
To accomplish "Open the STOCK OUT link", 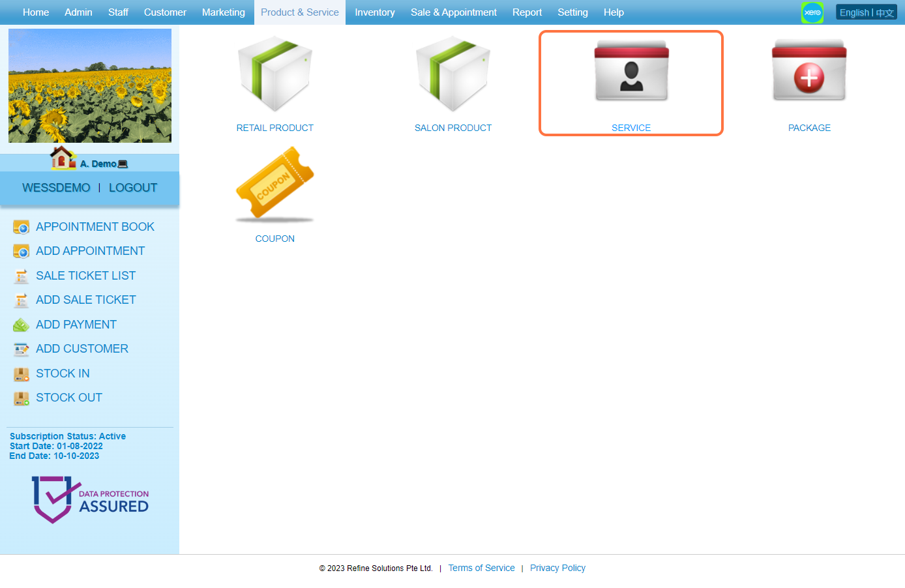I will (69, 398).
